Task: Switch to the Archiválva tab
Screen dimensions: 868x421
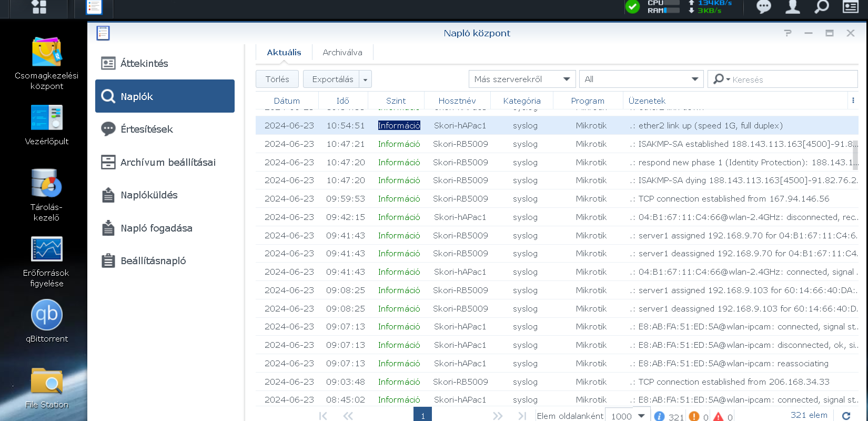Action: (x=342, y=53)
